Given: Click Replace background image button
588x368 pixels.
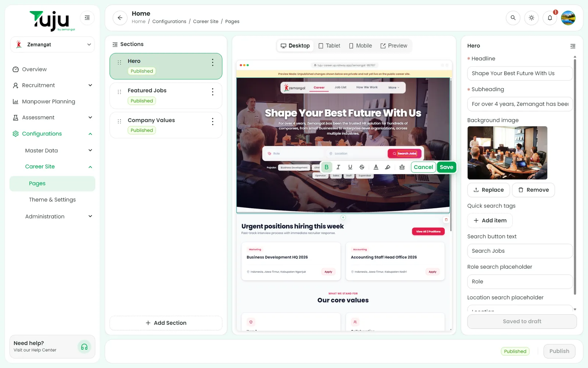Looking at the screenshot, I should click(x=488, y=190).
